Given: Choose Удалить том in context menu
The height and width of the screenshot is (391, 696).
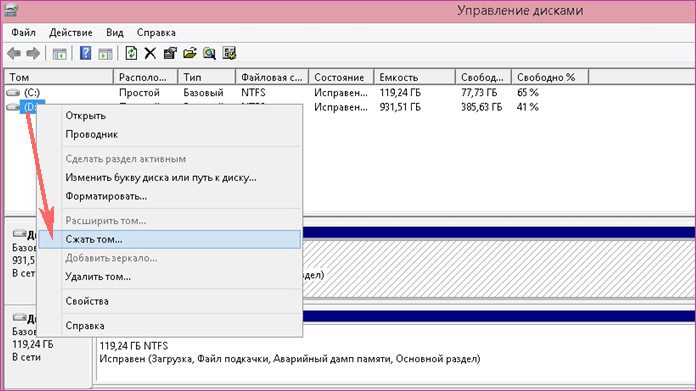Looking at the screenshot, I should coord(169,276).
